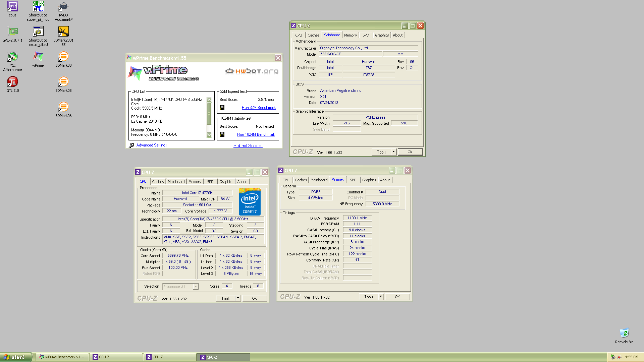Click the DRAM Frequency value 1100.1 MHz

[x=357, y=218]
